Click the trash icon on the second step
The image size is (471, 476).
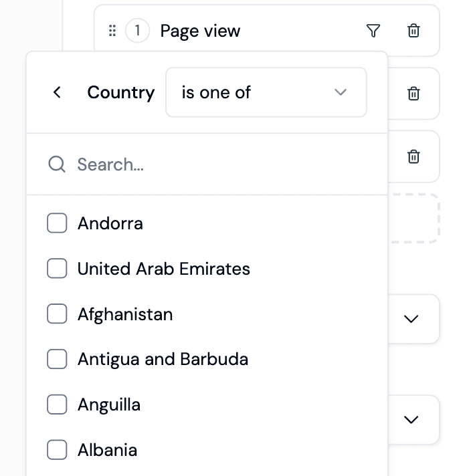(x=413, y=94)
